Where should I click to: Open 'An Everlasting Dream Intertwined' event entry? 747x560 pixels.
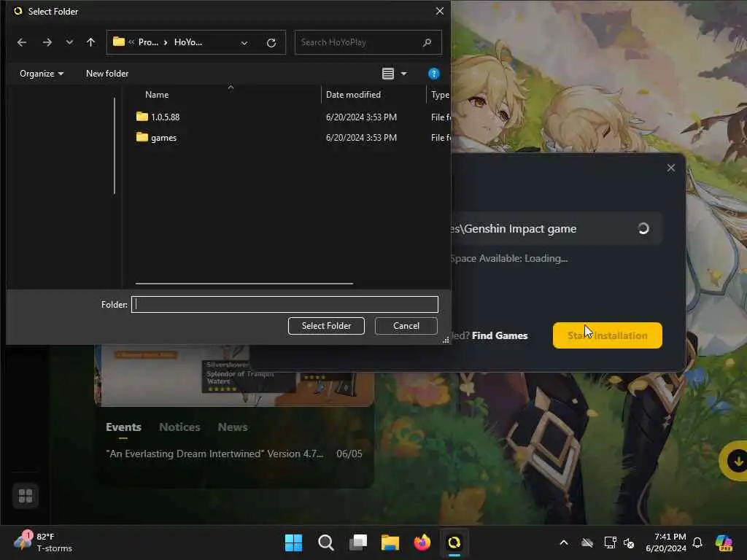234,454
